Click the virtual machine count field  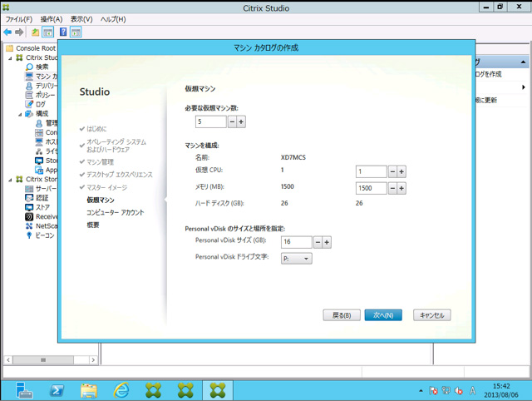coord(210,121)
